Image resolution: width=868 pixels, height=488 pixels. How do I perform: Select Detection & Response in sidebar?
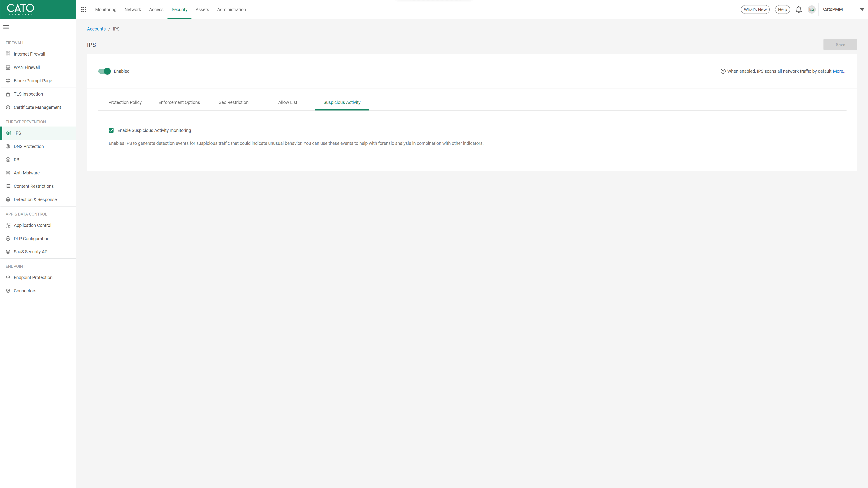(35, 199)
